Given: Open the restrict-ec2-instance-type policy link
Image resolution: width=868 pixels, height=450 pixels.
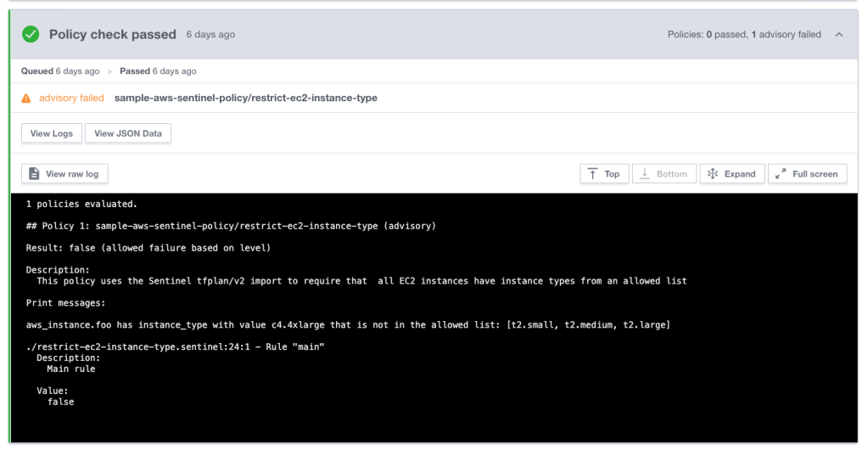Looking at the screenshot, I should [x=245, y=98].
